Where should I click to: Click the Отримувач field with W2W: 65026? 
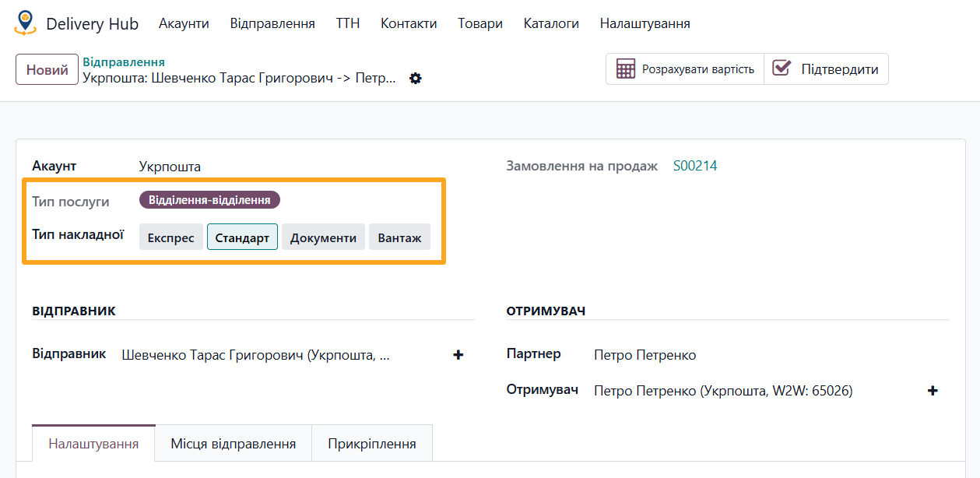click(723, 391)
